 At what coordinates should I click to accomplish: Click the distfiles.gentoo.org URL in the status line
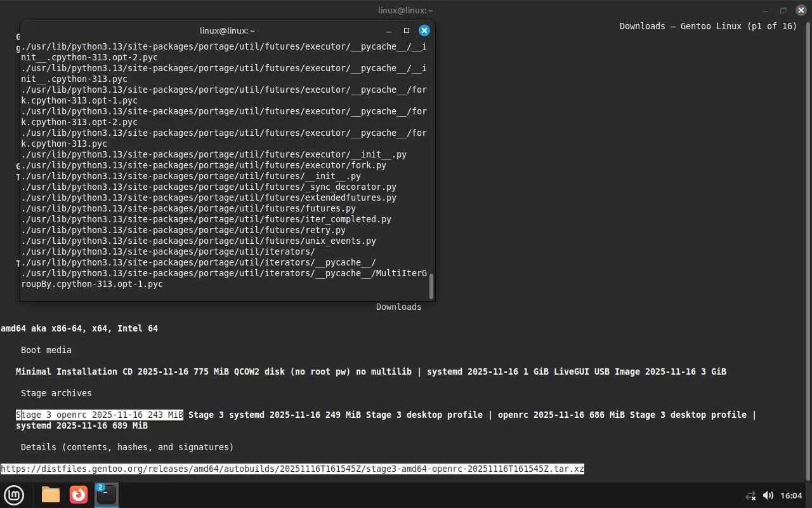(292, 469)
